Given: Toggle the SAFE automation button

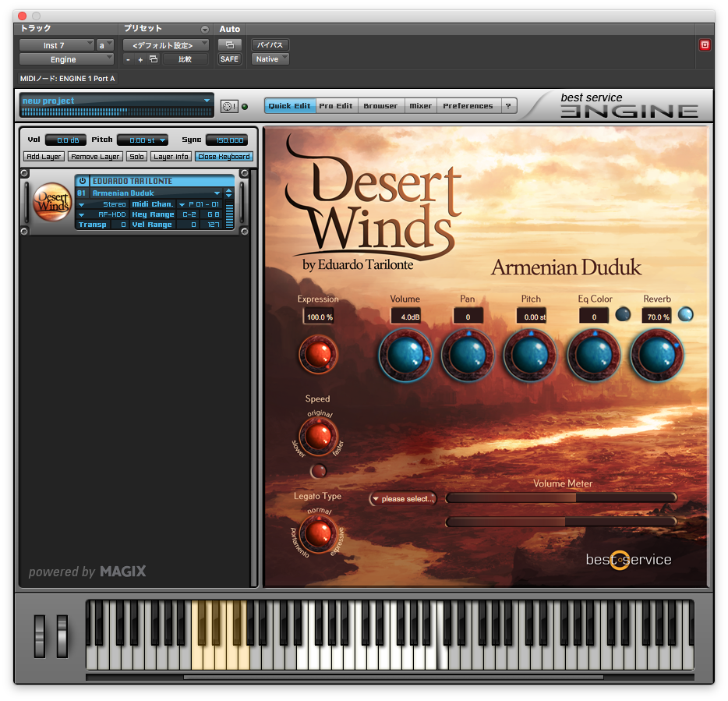Looking at the screenshot, I should [x=230, y=59].
